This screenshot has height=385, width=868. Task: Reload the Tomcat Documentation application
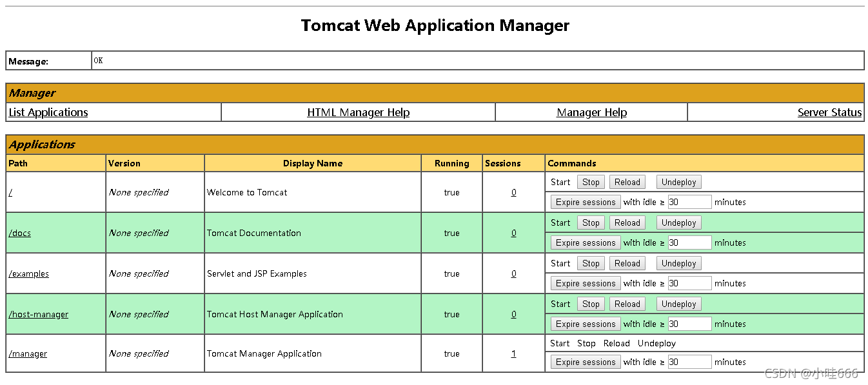click(627, 222)
